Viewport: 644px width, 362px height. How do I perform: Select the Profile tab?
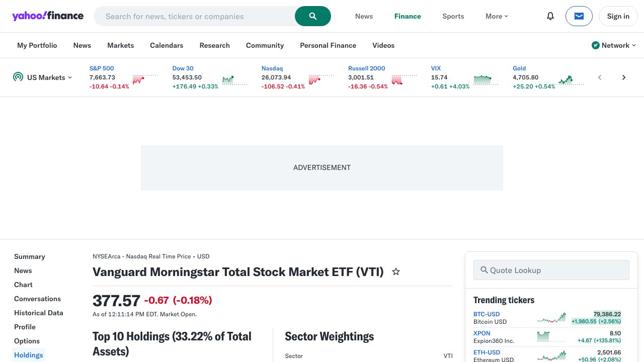coord(25,327)
